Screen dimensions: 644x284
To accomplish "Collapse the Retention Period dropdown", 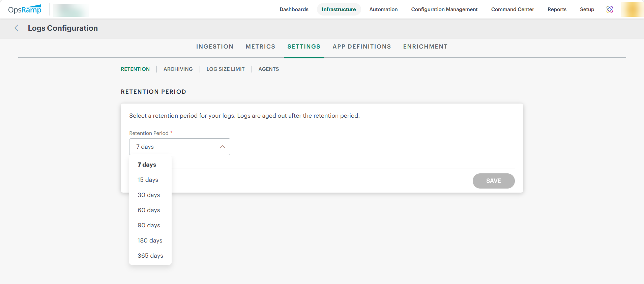I will pyautogui.click(x=223, y=147).
